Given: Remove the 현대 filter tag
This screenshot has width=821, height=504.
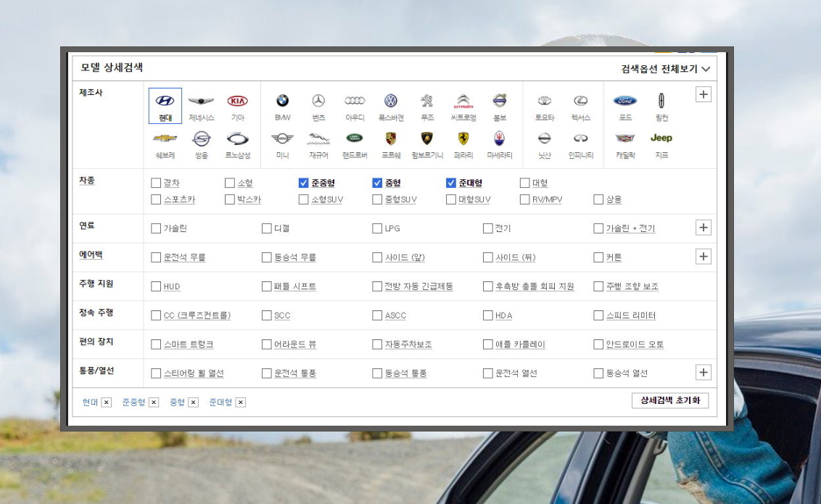Looking at the screenshot, I should (107, 402).
